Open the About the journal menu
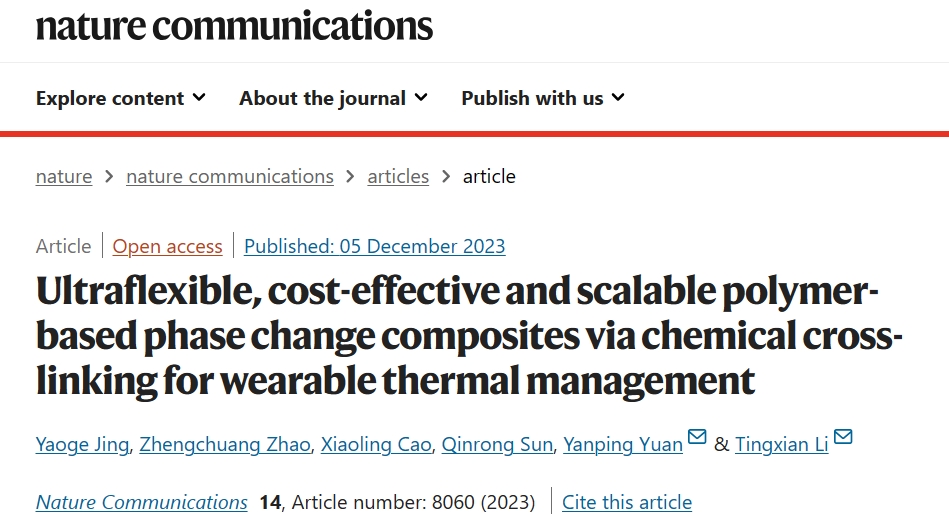 [x=333, y=98]
